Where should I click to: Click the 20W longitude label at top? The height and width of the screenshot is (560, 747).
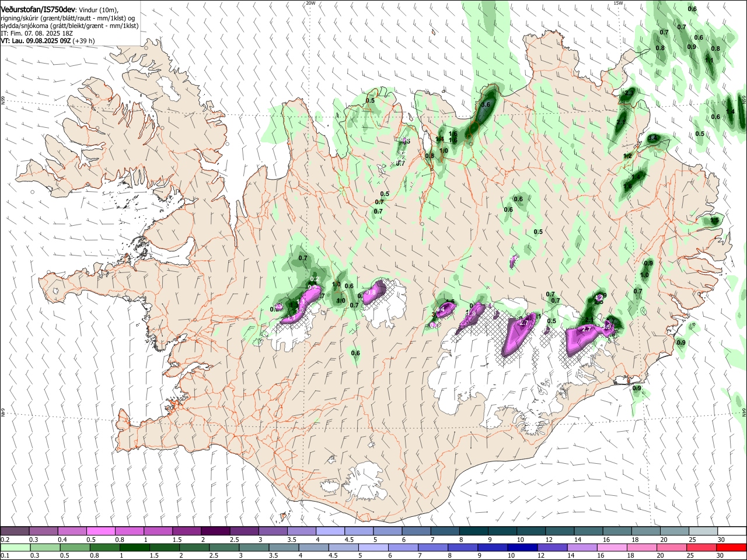310,3
